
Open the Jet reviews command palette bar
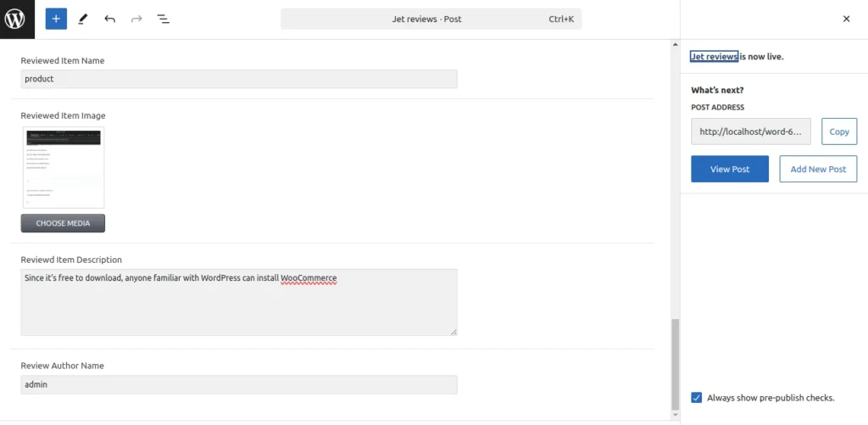click(431, 19)
